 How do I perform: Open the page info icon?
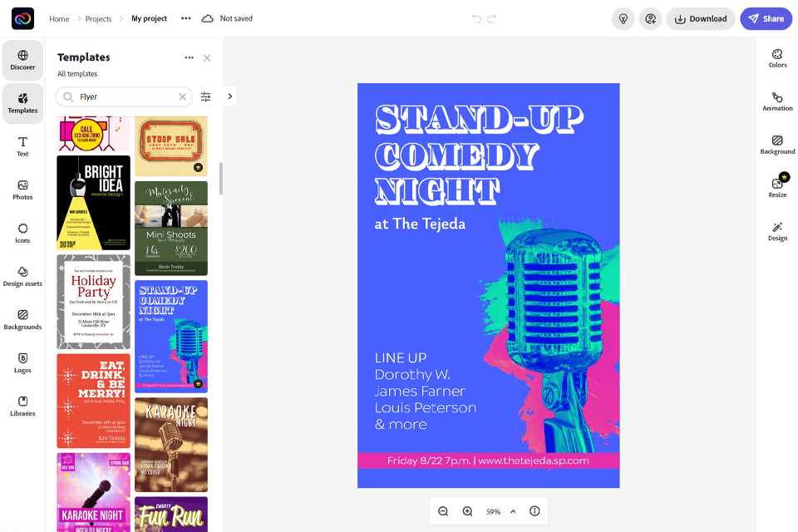(x=534, y=511)
